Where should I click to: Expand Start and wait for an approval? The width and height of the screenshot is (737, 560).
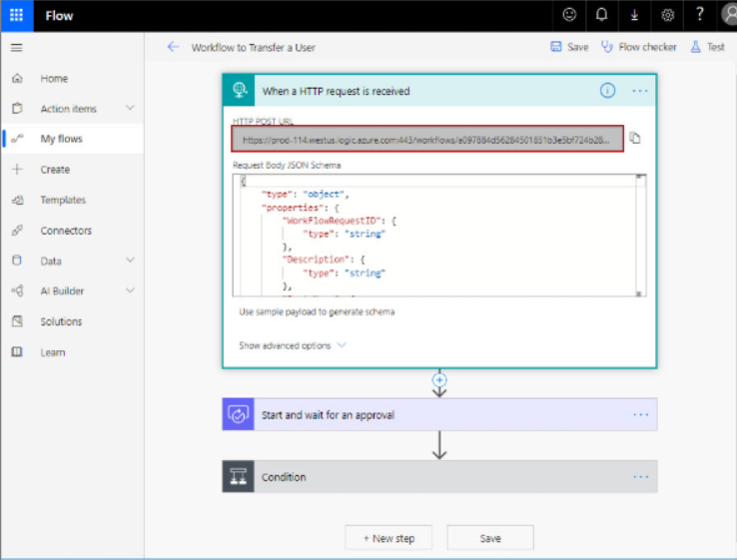click(440, 414)
